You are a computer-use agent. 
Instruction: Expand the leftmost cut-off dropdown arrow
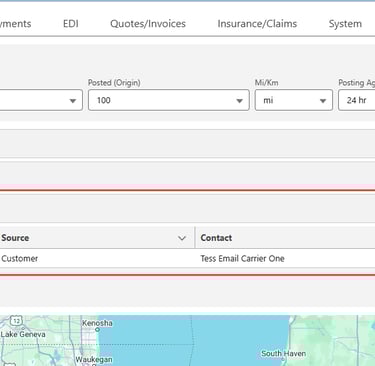coord(73,101)
